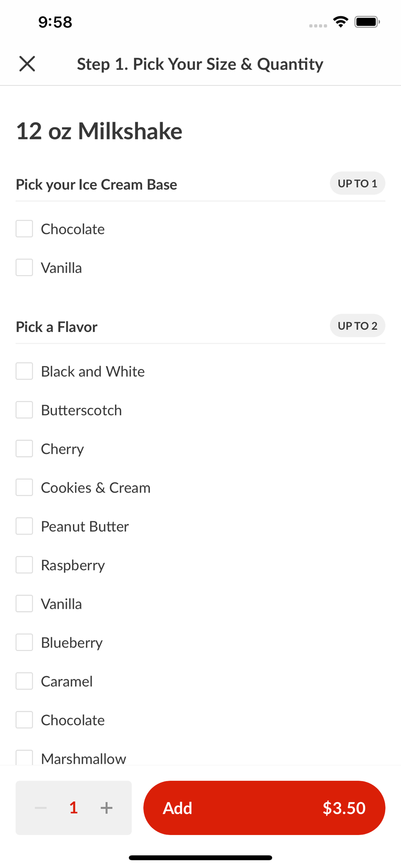401x868 pixels.
Task: Tap the minus icon to decrease quantity
Action: pos(41,808)
